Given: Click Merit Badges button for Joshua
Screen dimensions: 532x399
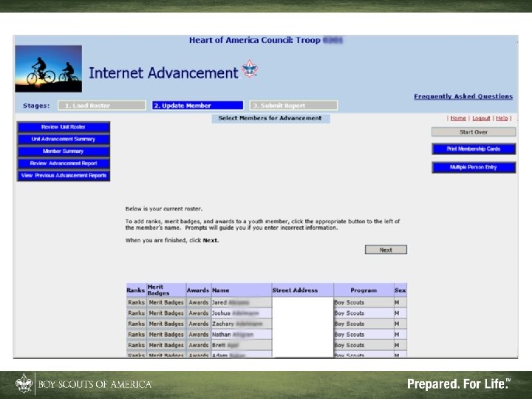Looking at the screenshot, I should coord(166,313).
